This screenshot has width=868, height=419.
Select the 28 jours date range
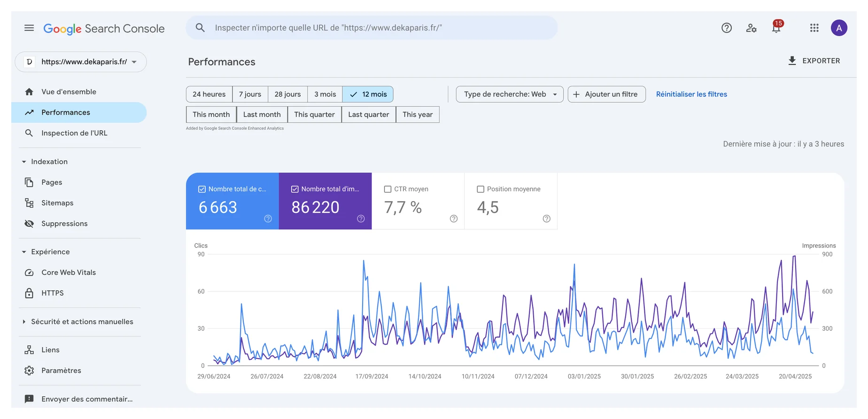[287, 94]
